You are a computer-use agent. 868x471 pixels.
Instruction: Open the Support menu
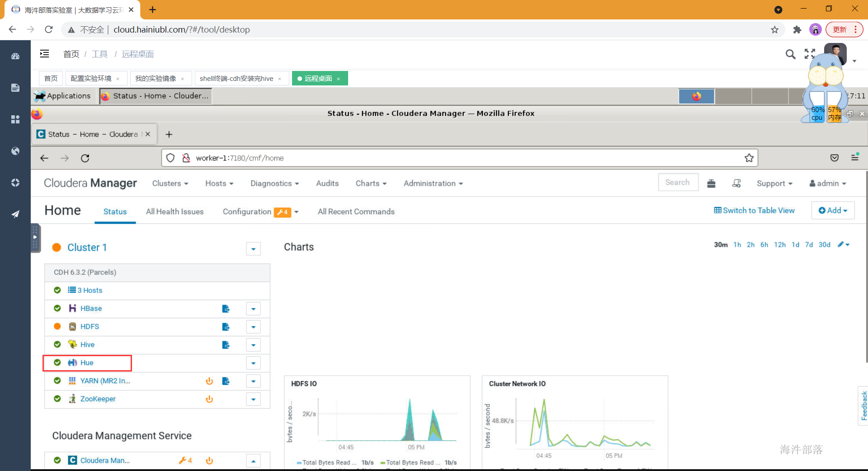tap(774, 183)
